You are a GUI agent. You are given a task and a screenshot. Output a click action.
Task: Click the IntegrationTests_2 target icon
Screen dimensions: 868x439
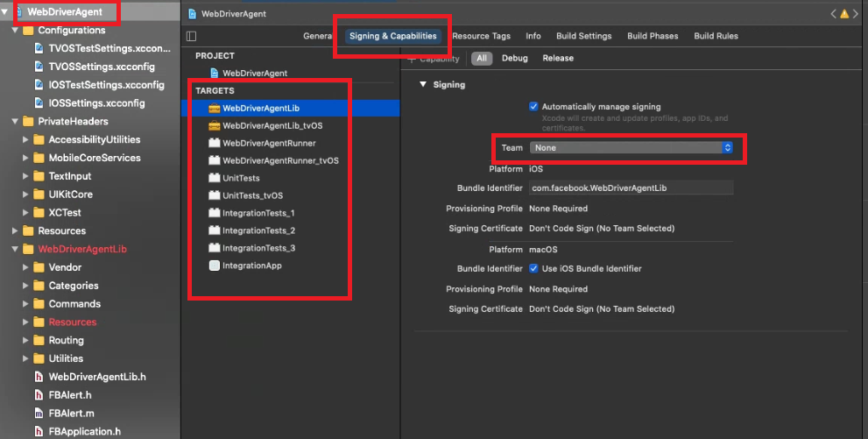pos(215,230)
